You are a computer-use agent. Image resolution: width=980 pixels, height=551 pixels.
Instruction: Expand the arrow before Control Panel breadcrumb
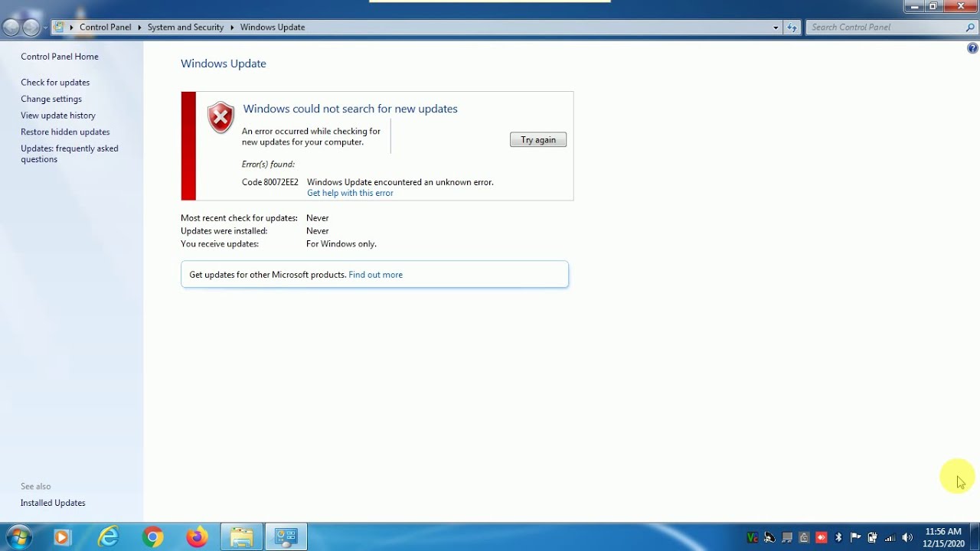(72, 28)
